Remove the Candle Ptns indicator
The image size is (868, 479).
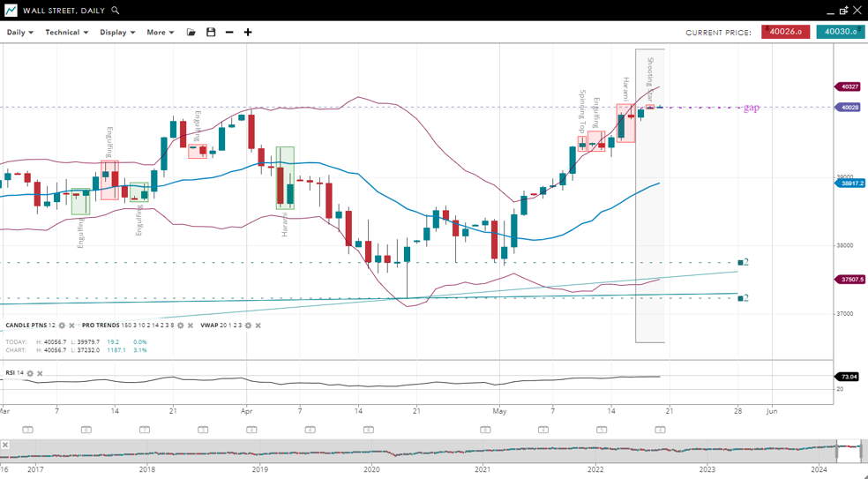click(72, 326)
